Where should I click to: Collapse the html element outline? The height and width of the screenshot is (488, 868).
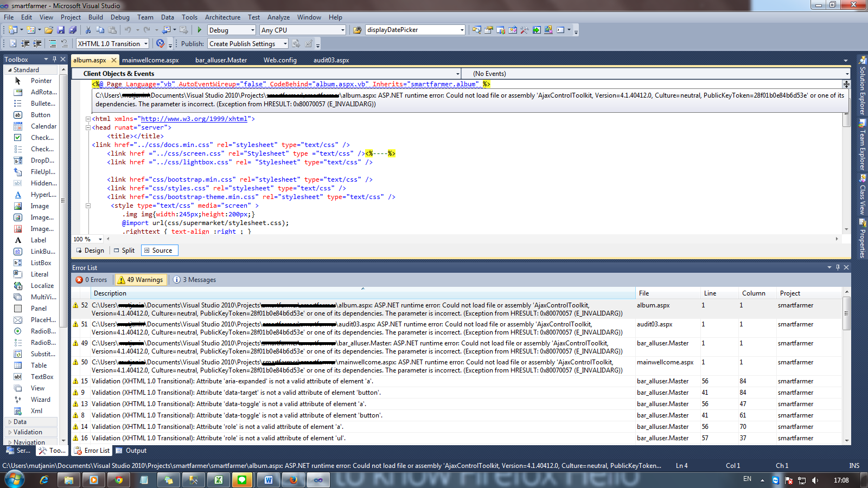pos(88,119)
